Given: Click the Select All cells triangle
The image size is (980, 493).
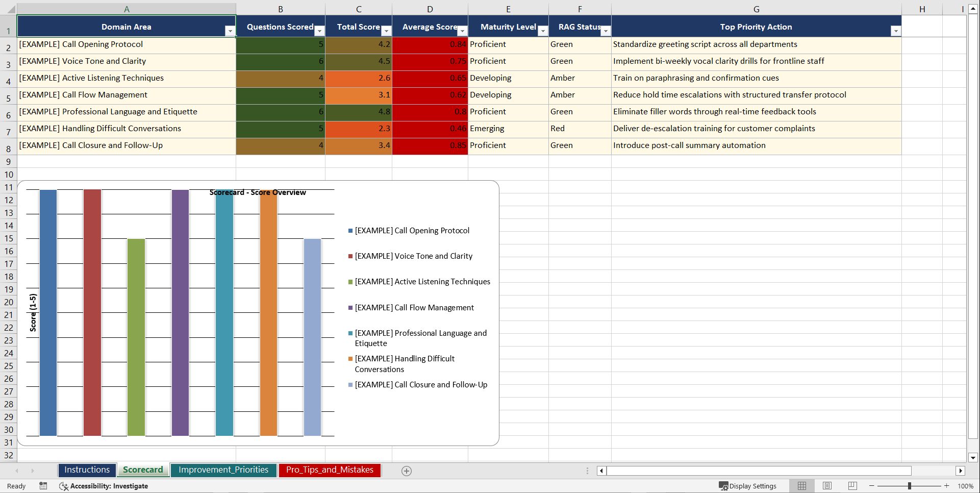Looking at the screenshot, I should click(x=11, y=9).
